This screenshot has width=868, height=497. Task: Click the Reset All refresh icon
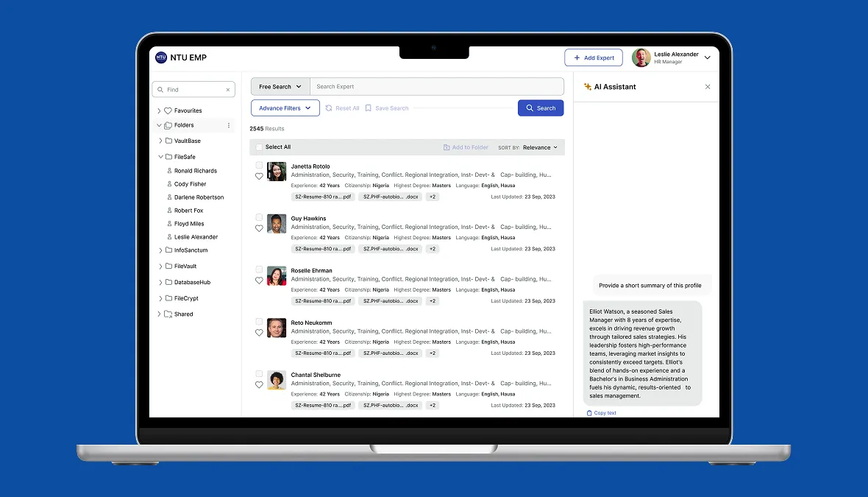click(x=329, y=108)
